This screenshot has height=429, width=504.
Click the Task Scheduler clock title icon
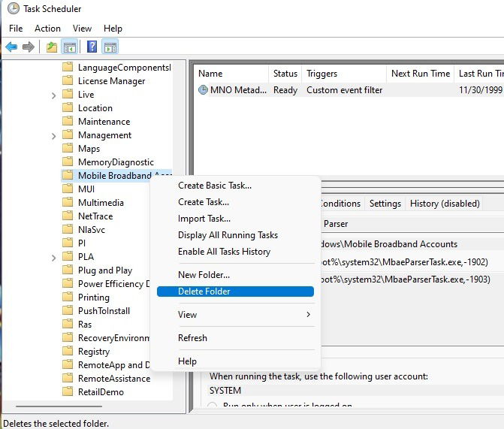14,9
